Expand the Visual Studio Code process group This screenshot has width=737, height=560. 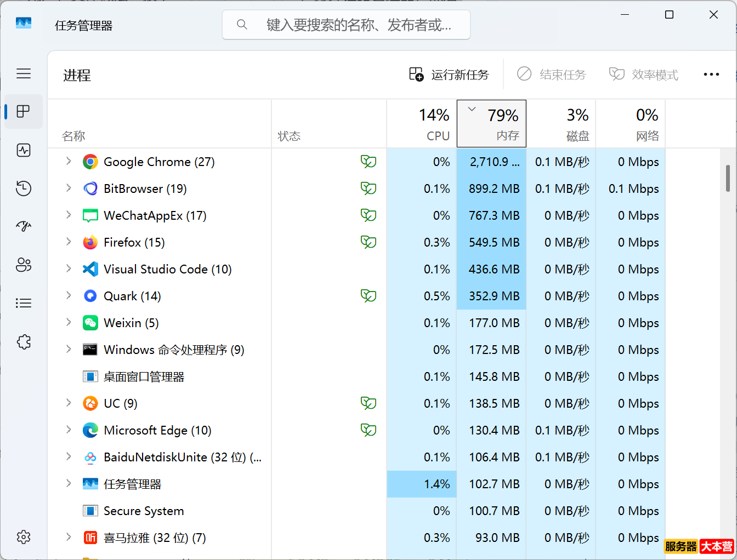[x=69, y=268]
